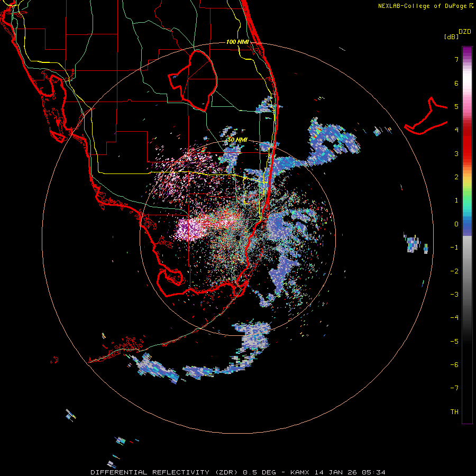Click the 0.5 DEG elevation text
The width and height of the screenshot is (476, 476).
259,472
